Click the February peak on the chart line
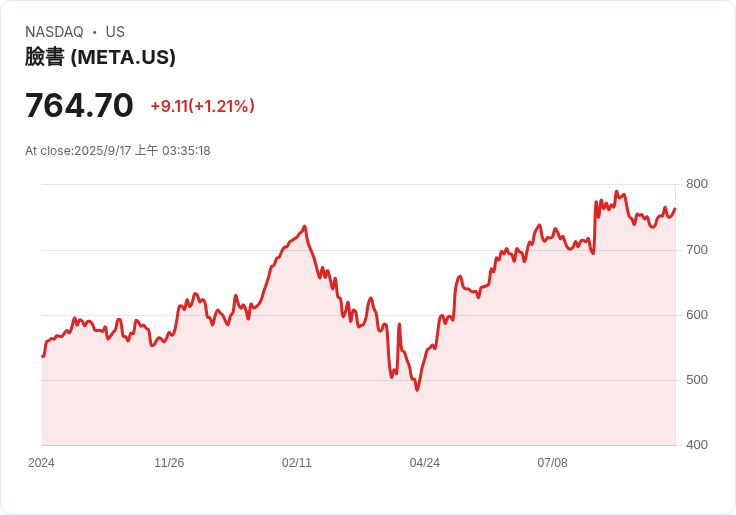The width and height of the screenshot is (736, 515). click(305, 226)
